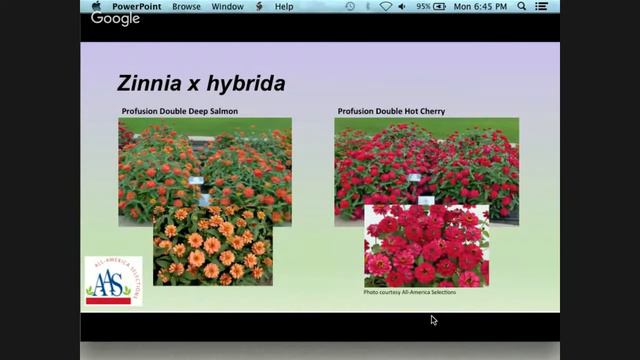Image resolution: width=640 pixels, height=360 pixels.
Task: Click the Time Machine status icon
Action: 350,7
